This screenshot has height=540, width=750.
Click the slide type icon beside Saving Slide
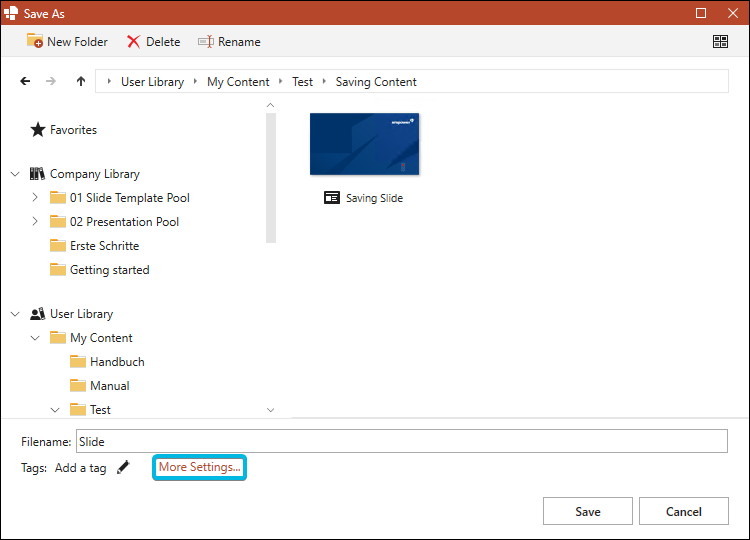(331, 198)
